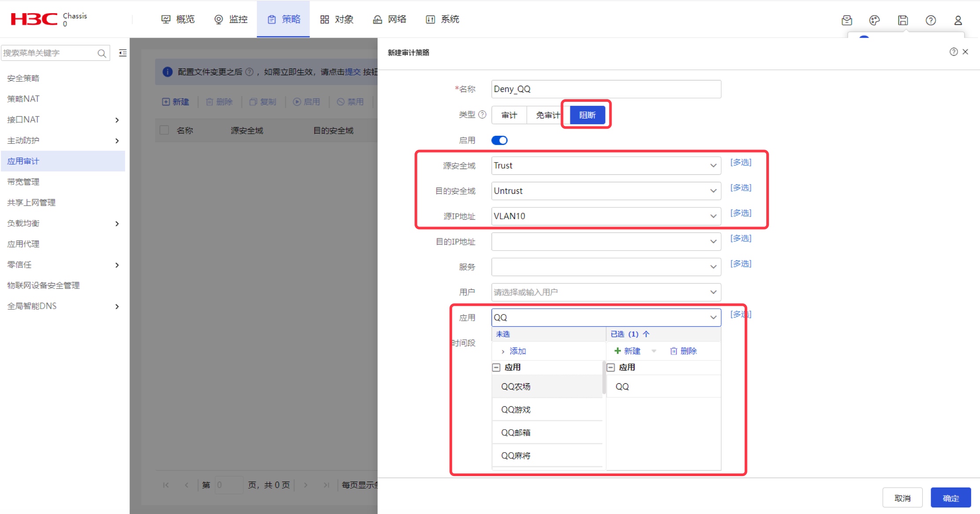This screenshot has width=980, height=514.
Task: Open the mailbox icon in the top bar
Action: pos(846,20)
